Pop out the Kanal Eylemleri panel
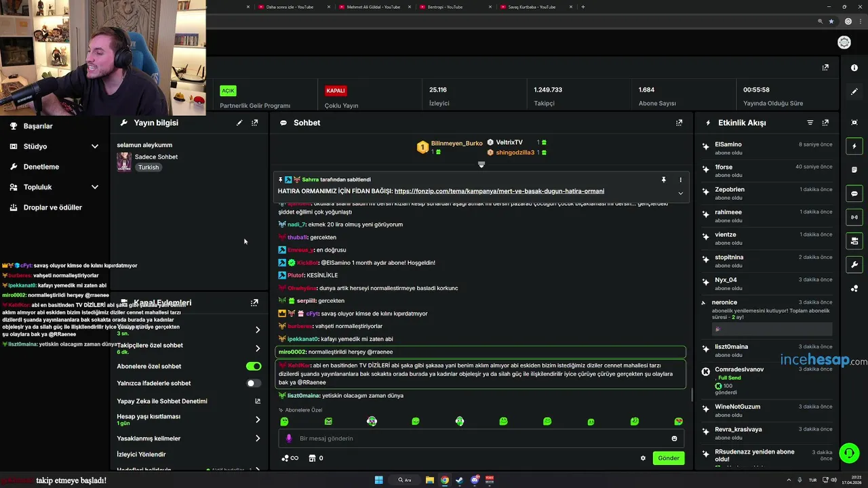868x488 pixels. point(255,302)
